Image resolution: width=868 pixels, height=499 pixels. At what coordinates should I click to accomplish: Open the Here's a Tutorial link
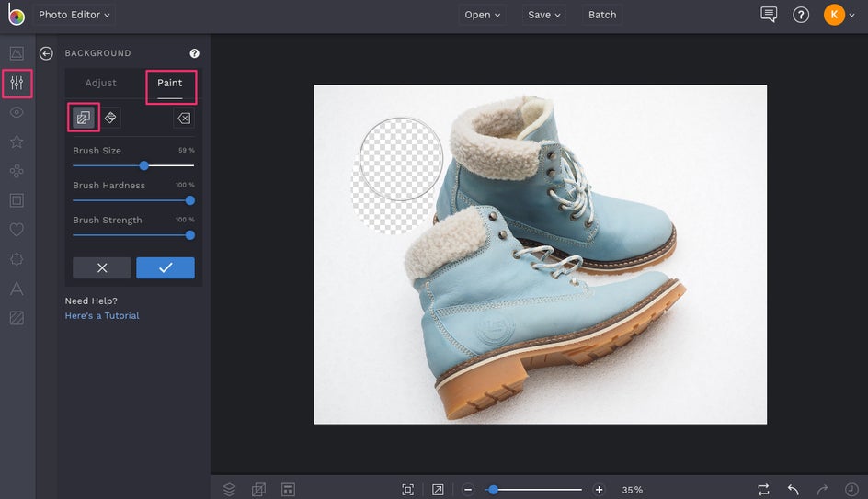tap(102, 315)
